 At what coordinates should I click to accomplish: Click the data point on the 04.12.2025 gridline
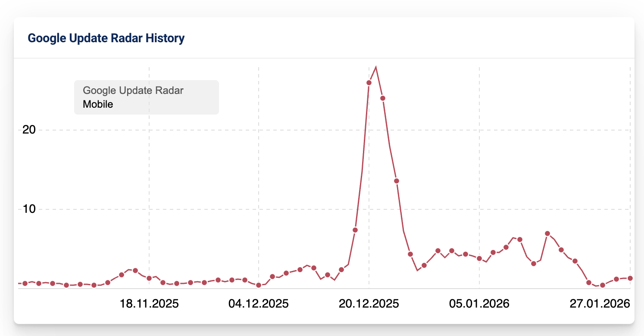tap(259, 285)
